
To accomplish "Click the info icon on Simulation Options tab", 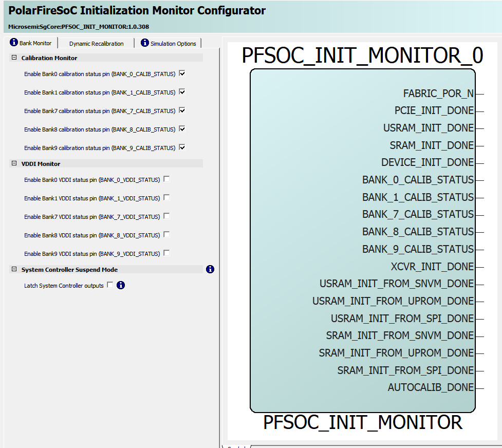I will [145, 43].
